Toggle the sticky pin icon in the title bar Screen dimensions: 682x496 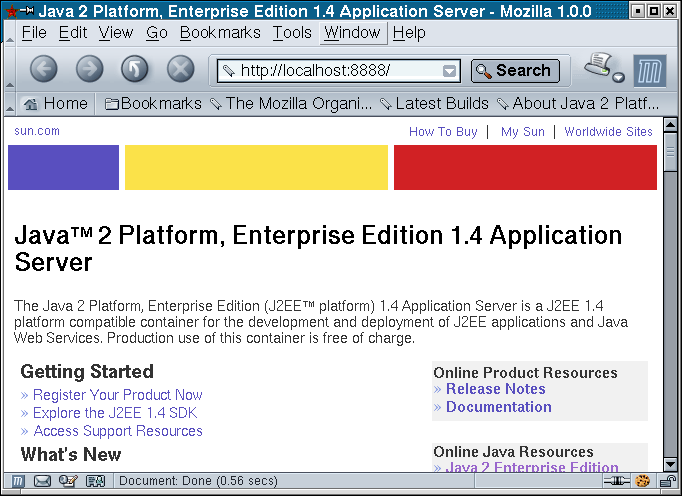[27, 10]
